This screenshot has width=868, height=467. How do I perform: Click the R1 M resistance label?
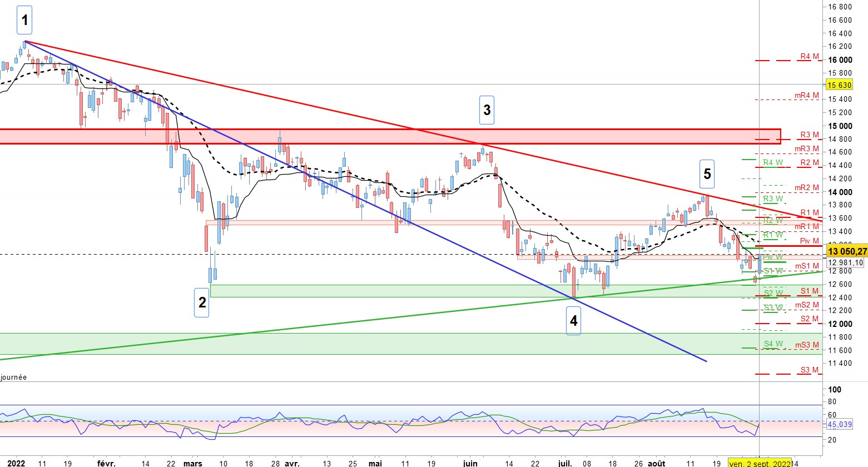point(810,213)
